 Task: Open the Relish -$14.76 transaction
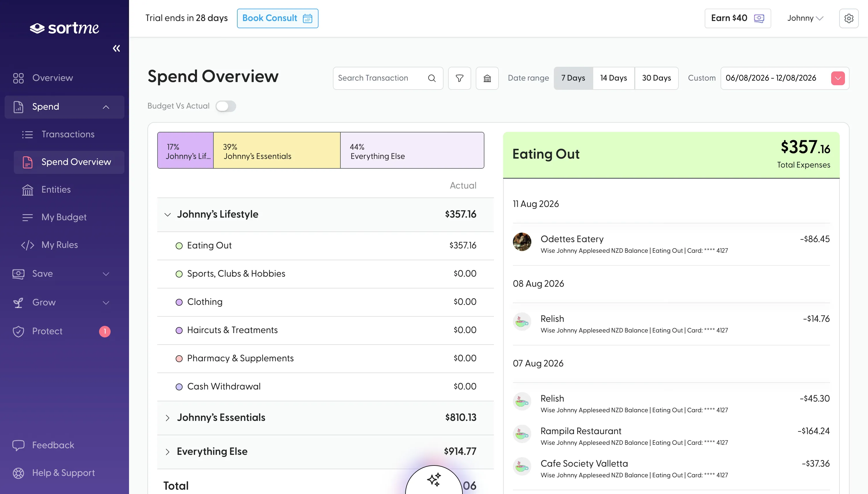tap(671, 324)
